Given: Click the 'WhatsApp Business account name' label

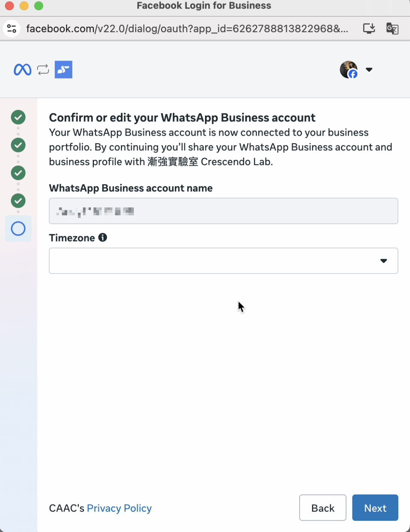Looking at the screenshot, I should 131,188.
